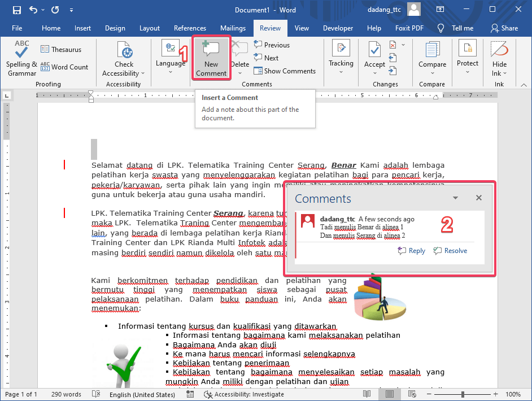Run Check Accessibility
This screenshot has width=532, height=401.
tap(124, 56)
